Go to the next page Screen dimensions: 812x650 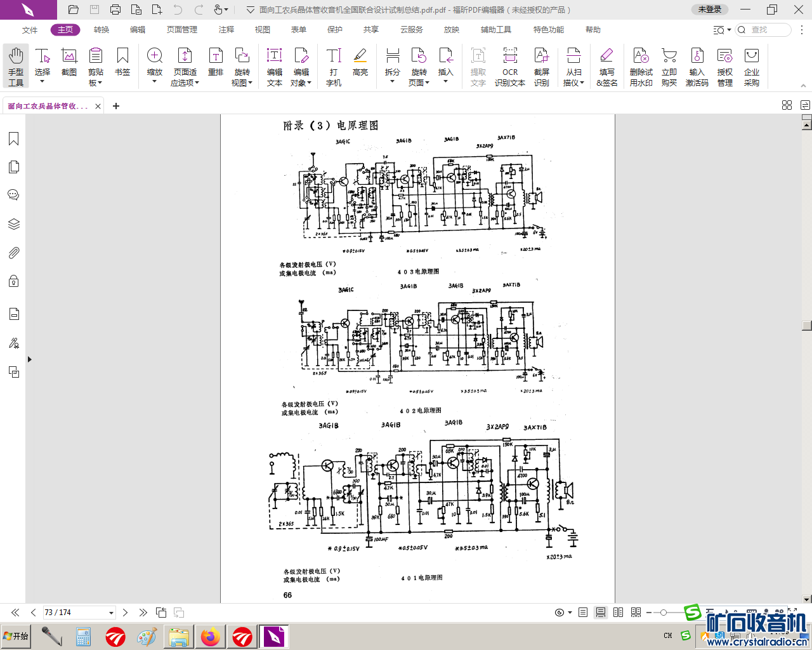tap(125, 613)
